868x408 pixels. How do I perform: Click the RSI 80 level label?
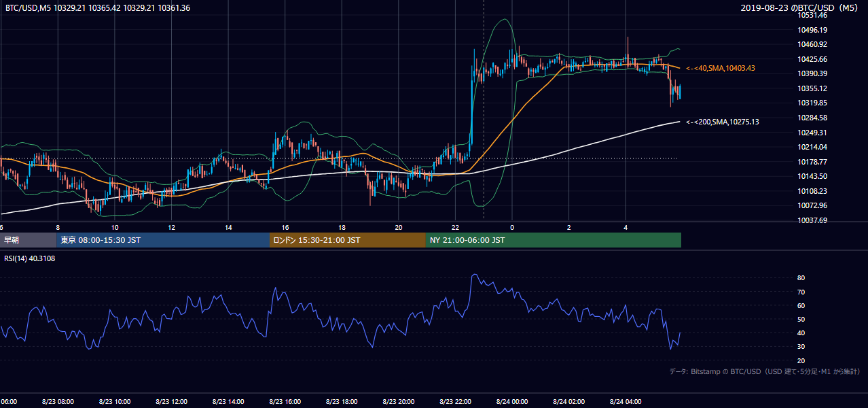click(801, 278)
